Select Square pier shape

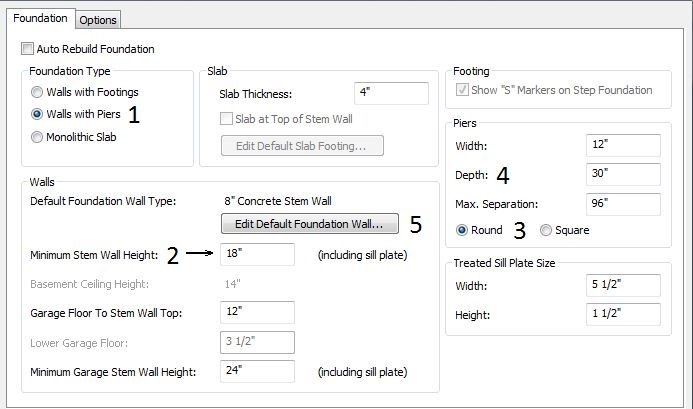click(546, 230)
